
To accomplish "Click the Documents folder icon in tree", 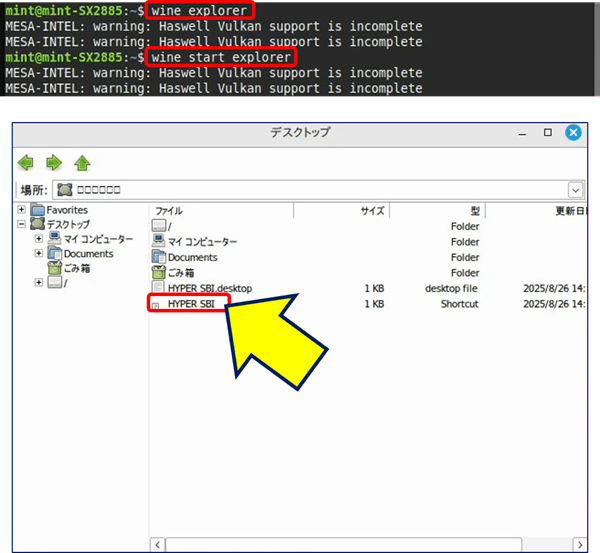I will pyautogui.click(x=54, y=253).
